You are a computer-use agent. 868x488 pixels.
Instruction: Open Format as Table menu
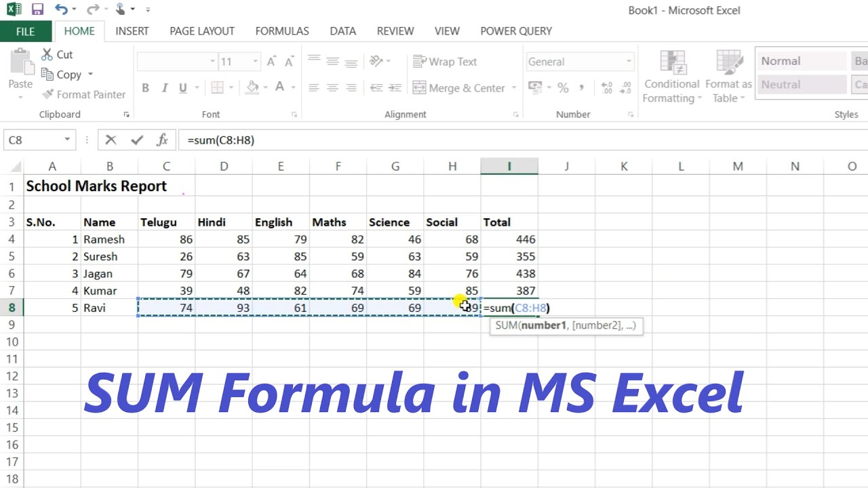pyautogui.click(x=729, y=77)
